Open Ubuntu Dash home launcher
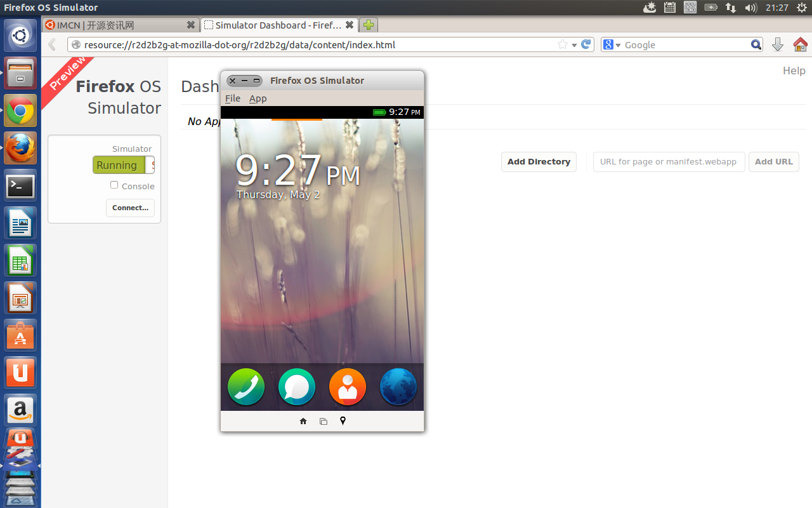 point(20,35)
